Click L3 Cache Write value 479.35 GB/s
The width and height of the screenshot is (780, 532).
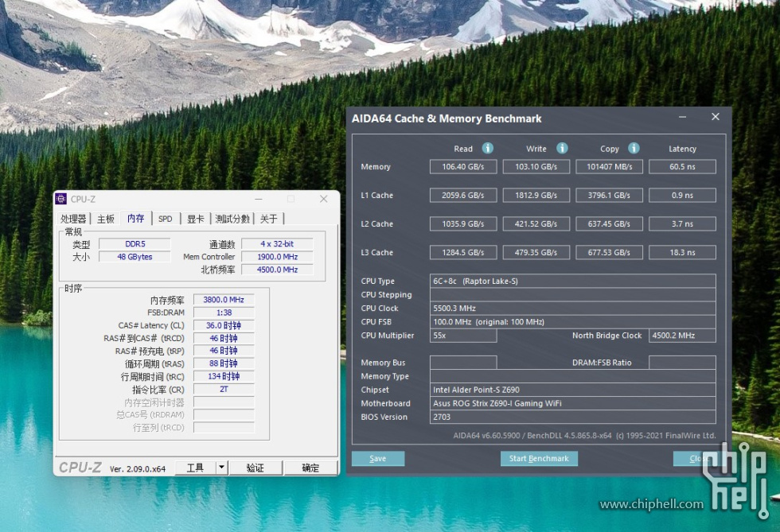(536, 253)
